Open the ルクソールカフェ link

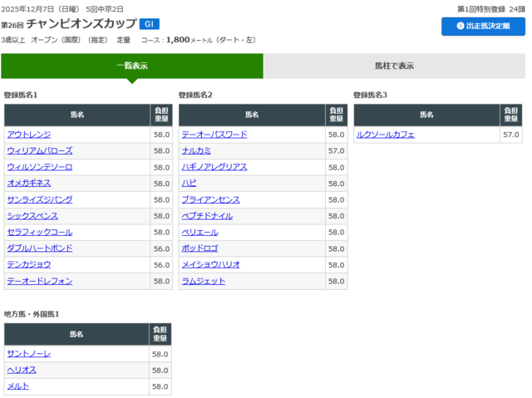(385, 135)
